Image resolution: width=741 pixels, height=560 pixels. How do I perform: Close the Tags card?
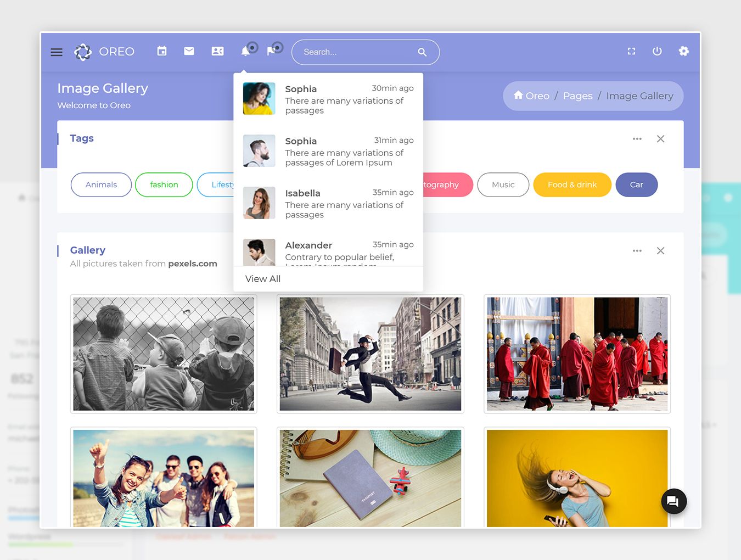point(660,139)
